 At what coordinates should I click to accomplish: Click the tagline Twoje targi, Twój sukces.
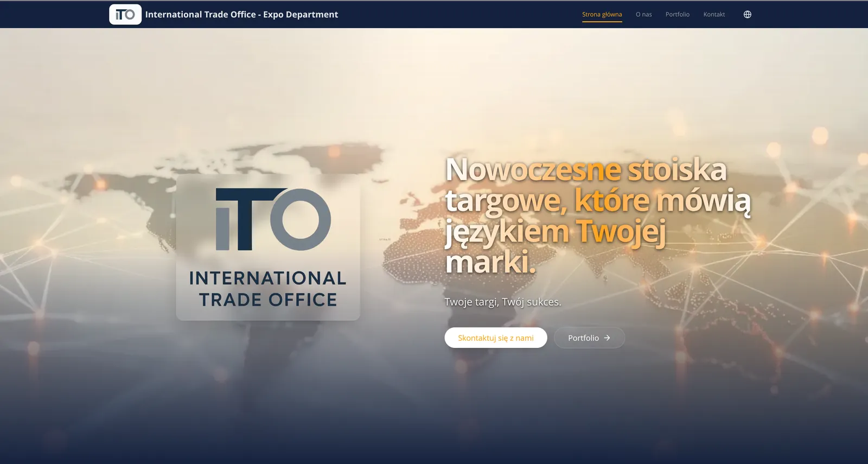tap(503, 302)
